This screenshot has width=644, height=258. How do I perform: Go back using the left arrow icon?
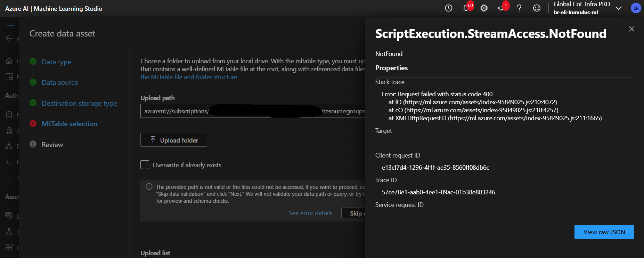[9, 38]
